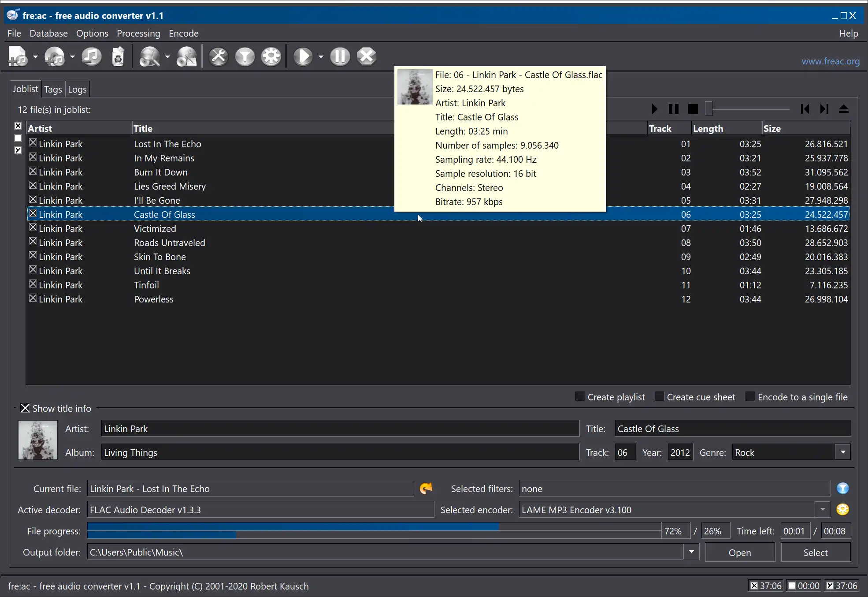Click the Select output folder button
868x597 pixels.
(815, 552)
